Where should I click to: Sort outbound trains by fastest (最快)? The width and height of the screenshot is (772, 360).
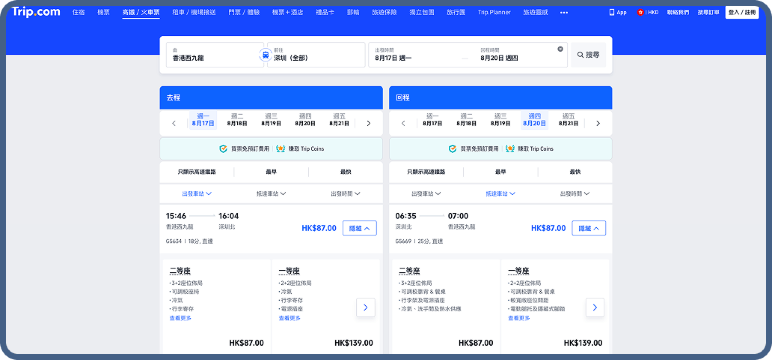(x=346, y=172)
